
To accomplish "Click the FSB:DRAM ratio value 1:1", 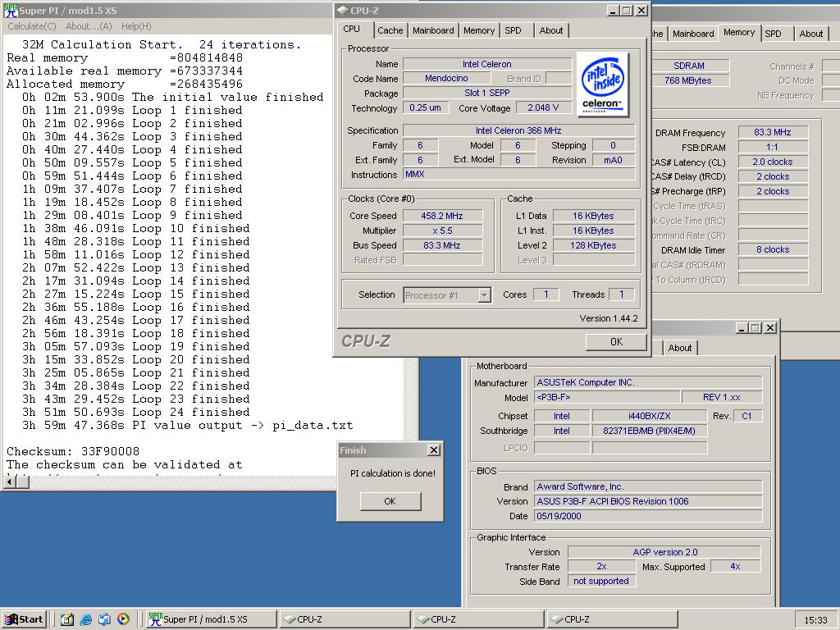I will pos(773,148).
